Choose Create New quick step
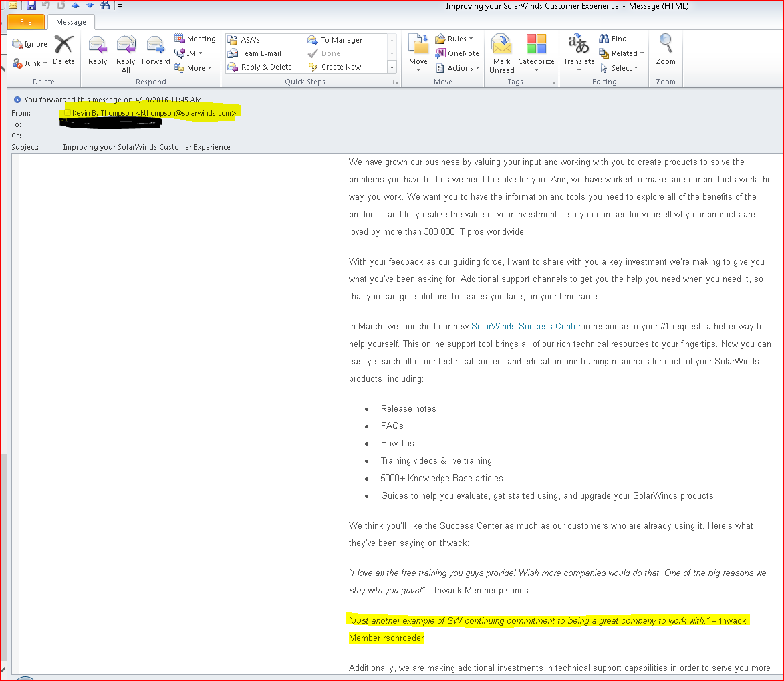This screenshot has width=784, height=681. pyautogui.click(x=334, y=67)
